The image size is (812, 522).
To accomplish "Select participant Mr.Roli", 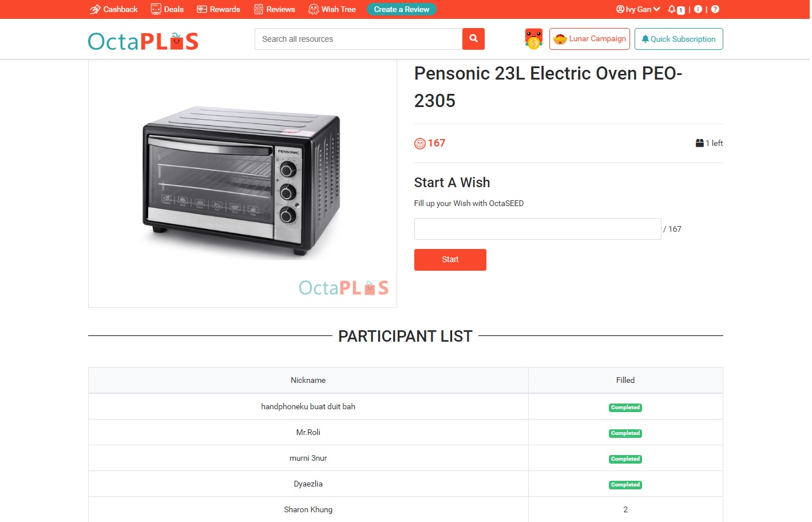I will pos(308,432).
